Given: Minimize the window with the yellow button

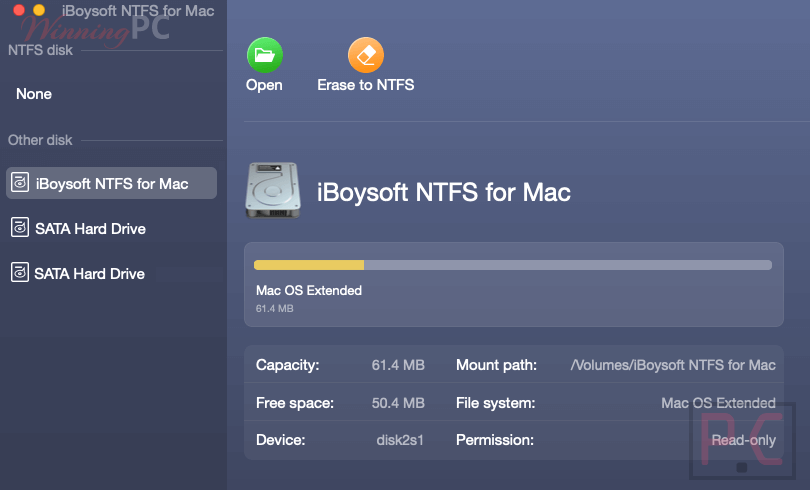Looking at the screenshot, I should click(x=39, y=10).
